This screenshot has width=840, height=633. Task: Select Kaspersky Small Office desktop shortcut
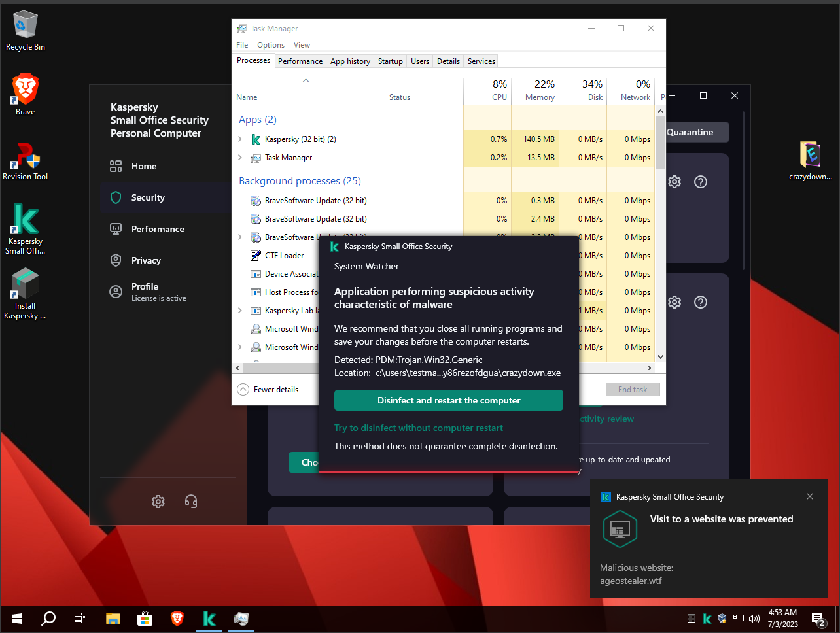tap(25, 228)
